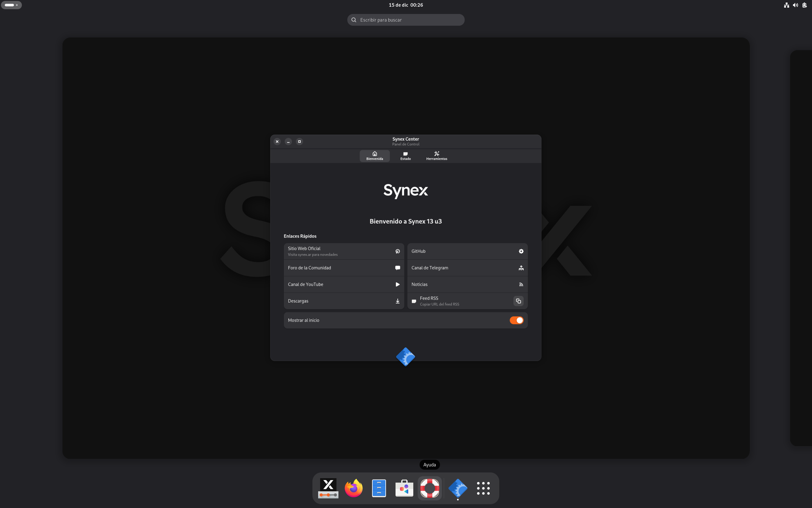This screenshot has width=812, height=508.
Task: Launch the software store from the dock
Action: click(404, 488)
